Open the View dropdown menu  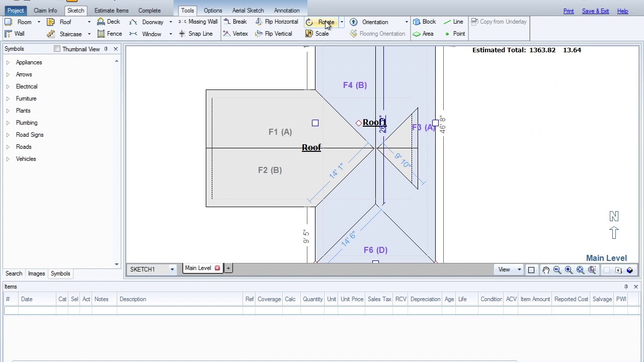point(509,269)
